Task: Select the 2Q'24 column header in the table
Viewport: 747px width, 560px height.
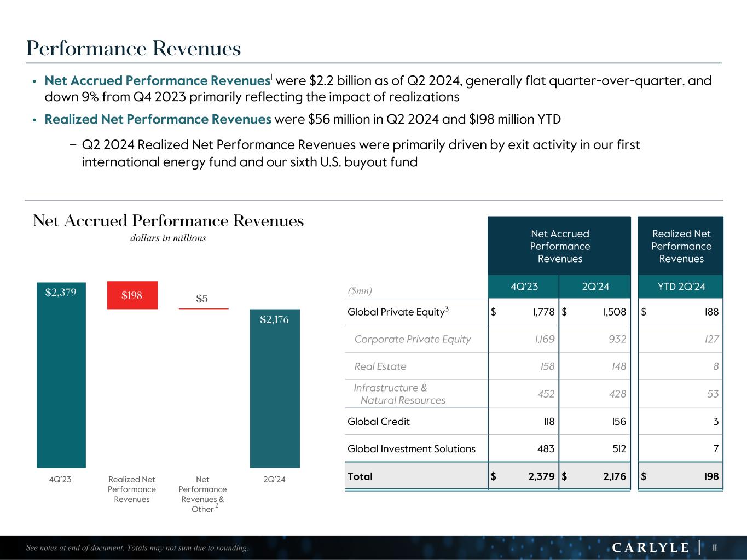Action: click(x=595, y=287)
